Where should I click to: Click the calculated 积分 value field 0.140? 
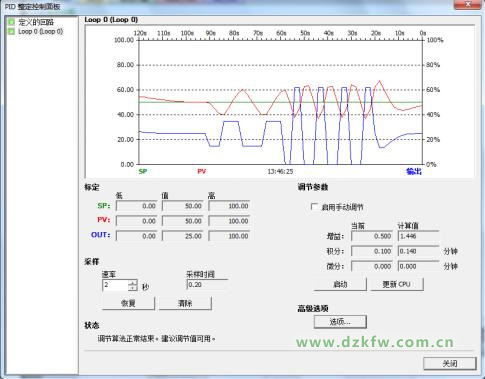coord(418,251)
